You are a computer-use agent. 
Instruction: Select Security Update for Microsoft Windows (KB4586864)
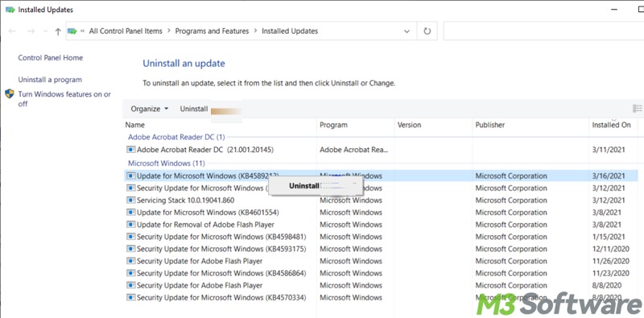pyautogui.click(x=221, y=273)
